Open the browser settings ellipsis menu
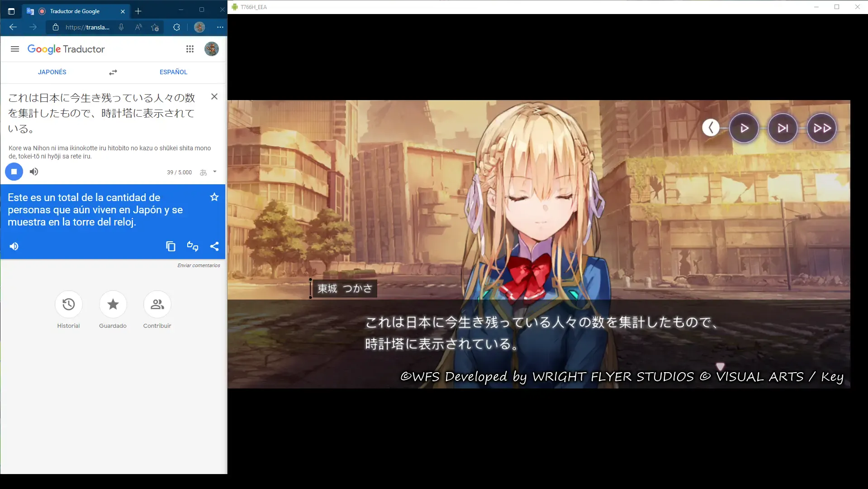This screenshot has width=868, height=489. 220,27
